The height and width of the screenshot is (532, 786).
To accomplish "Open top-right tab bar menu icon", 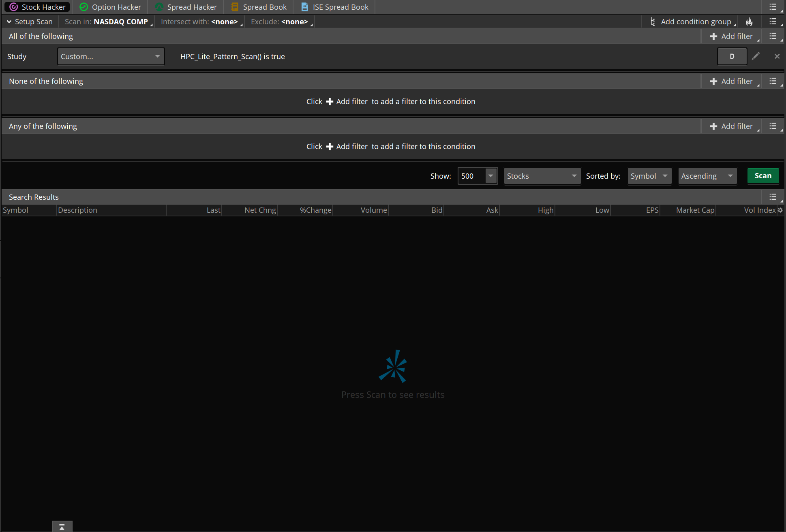I will [773, 7].
